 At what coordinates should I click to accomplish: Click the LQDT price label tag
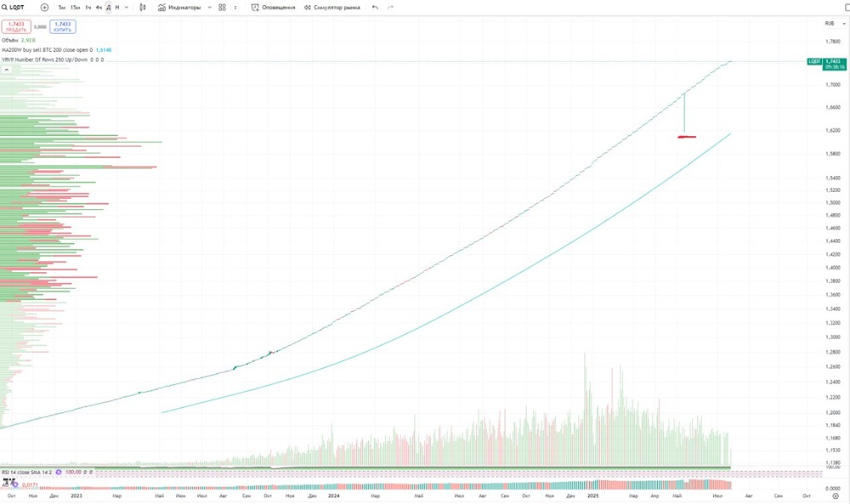[815, 61]
